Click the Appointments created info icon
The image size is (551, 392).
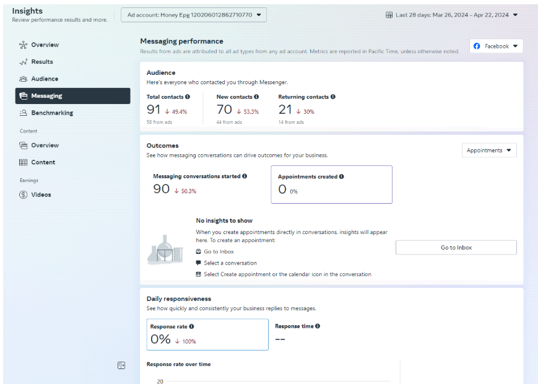(342, 176)
